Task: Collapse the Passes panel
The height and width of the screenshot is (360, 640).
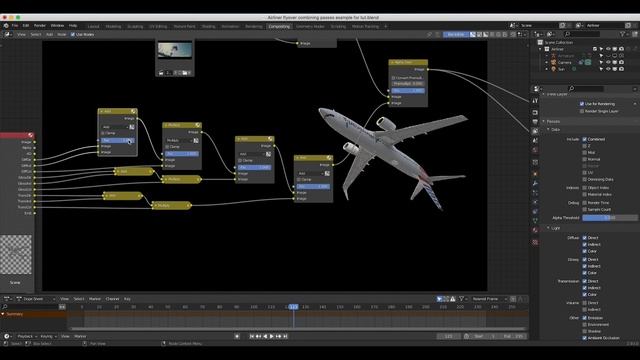Action: (552, 122)
